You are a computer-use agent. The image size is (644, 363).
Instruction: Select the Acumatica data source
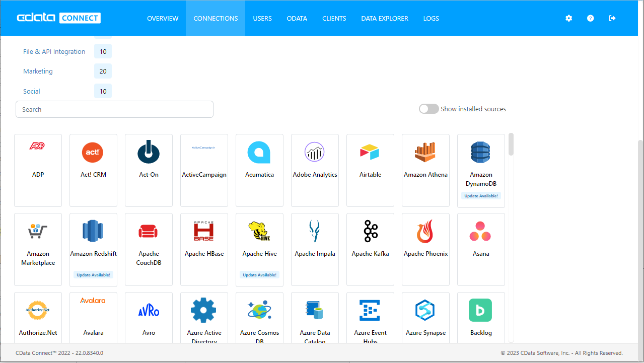coord(259,170)
